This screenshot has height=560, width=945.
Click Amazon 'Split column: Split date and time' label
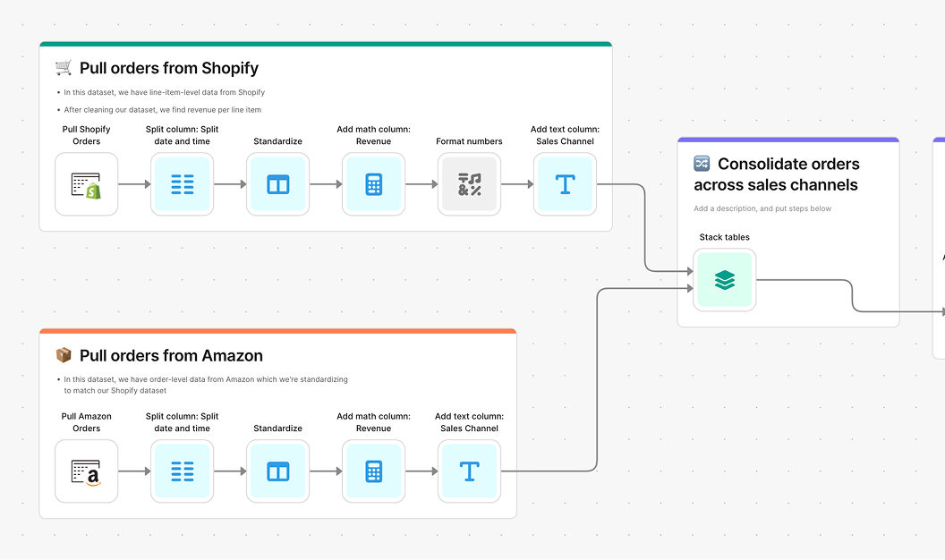click(x=182, y=423)
